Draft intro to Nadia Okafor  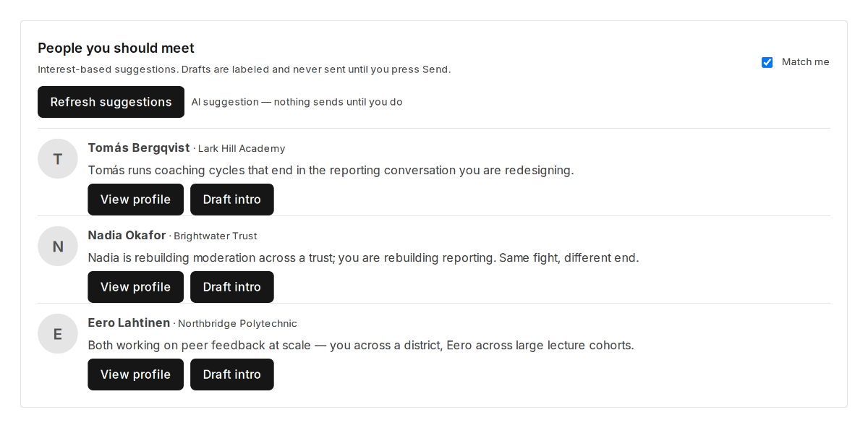232,287
